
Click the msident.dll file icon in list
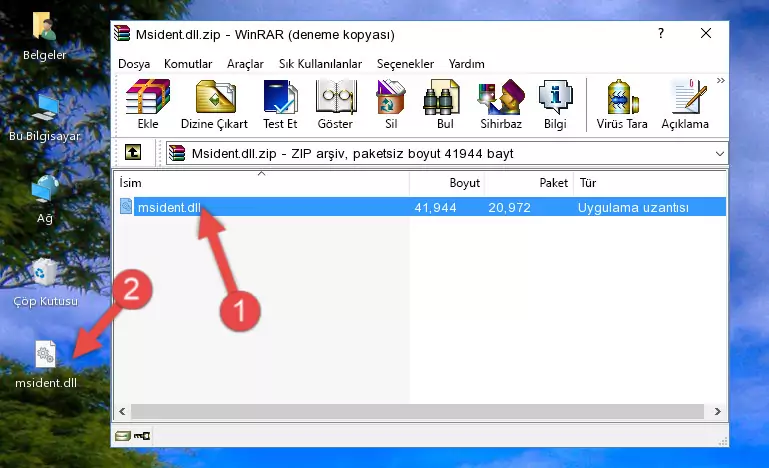pos(126,207)
